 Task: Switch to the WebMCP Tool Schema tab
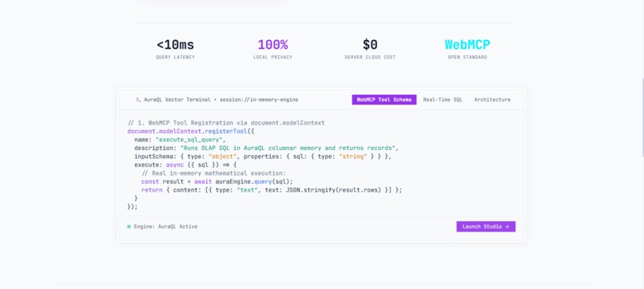pyautogui.click(x=384, y=100)
